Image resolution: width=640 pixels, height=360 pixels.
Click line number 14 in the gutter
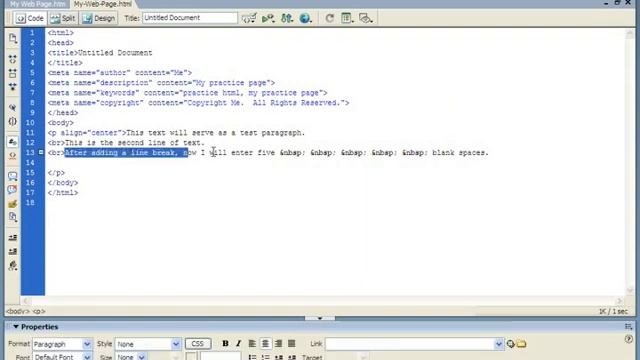30,163
